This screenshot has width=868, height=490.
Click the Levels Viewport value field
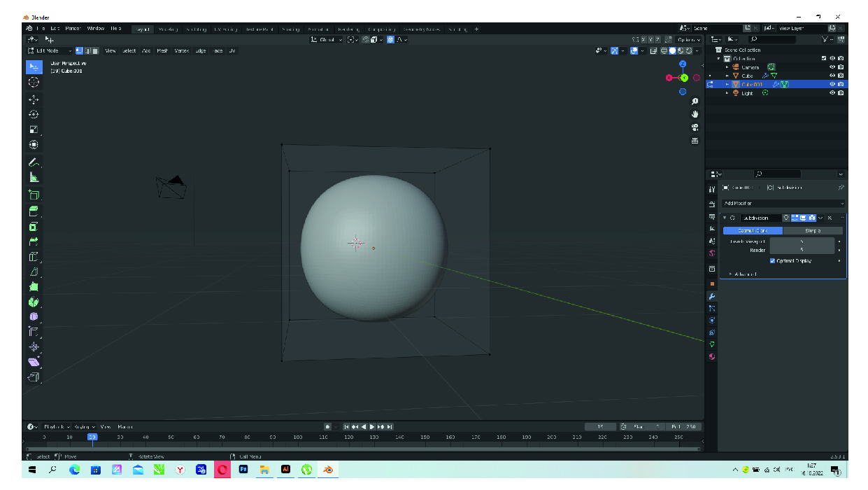[x=802, y=241]
